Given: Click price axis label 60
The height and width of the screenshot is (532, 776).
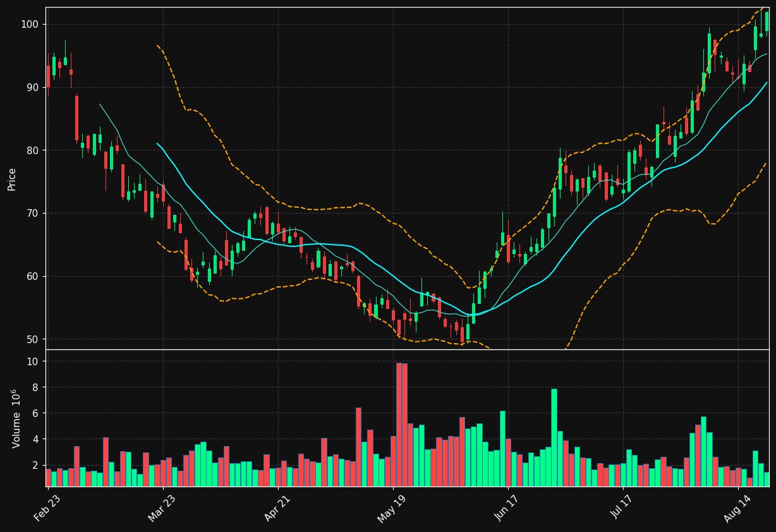Looking at the screenshot, I should [33, 276].
